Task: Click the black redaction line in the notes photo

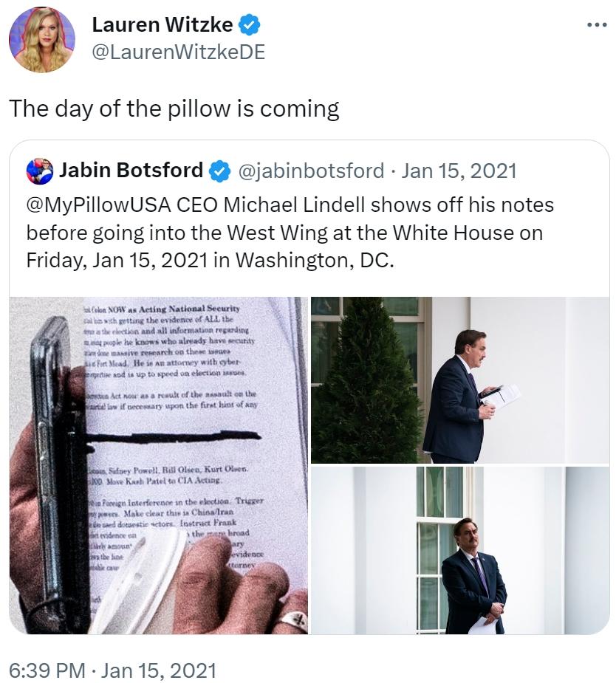Action: pyautogui.click(x=174, y=437)
